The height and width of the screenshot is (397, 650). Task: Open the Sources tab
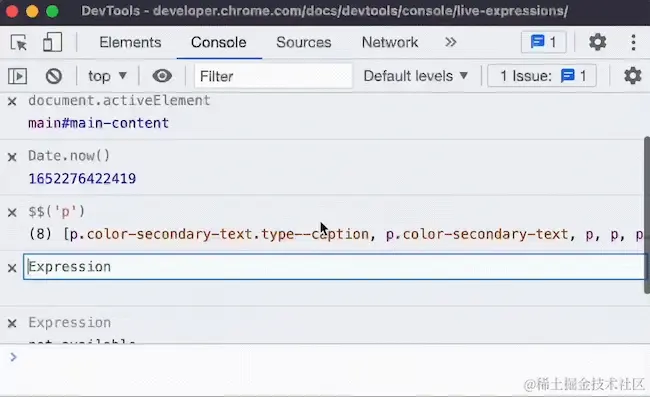tap(304, 42)
